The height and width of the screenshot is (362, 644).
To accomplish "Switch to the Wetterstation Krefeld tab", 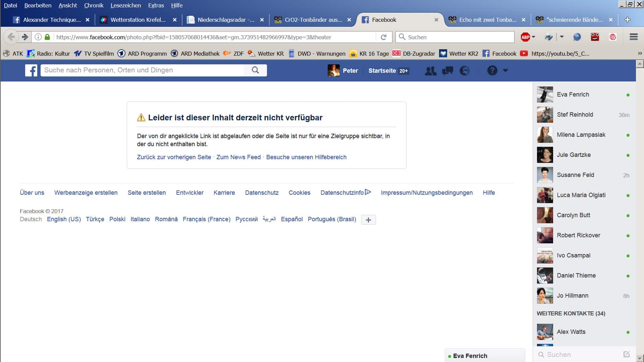I will (x=138, y=20).
